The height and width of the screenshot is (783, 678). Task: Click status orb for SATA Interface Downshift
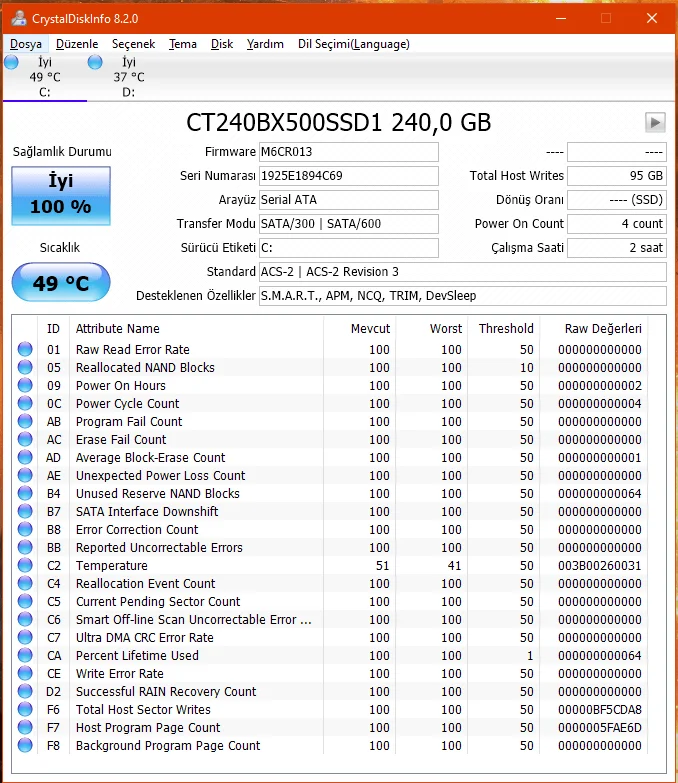tap(25, 511)
